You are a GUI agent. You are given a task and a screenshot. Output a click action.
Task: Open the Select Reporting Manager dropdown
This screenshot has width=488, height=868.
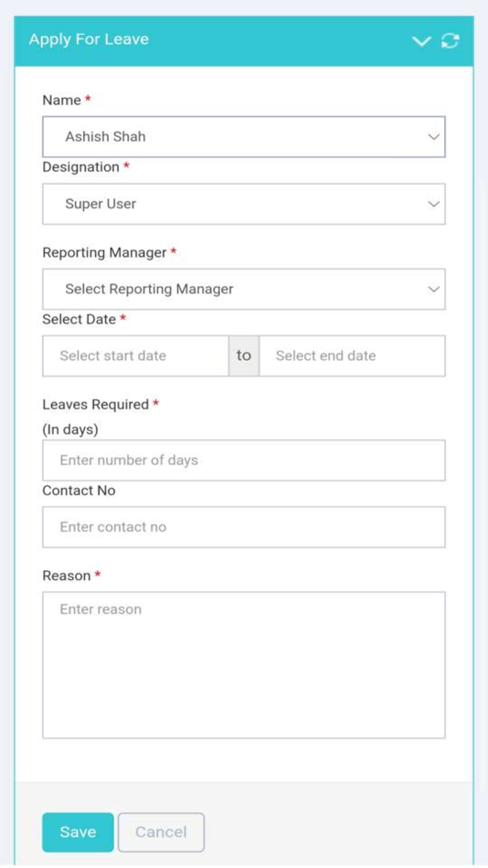coord(244,290)
